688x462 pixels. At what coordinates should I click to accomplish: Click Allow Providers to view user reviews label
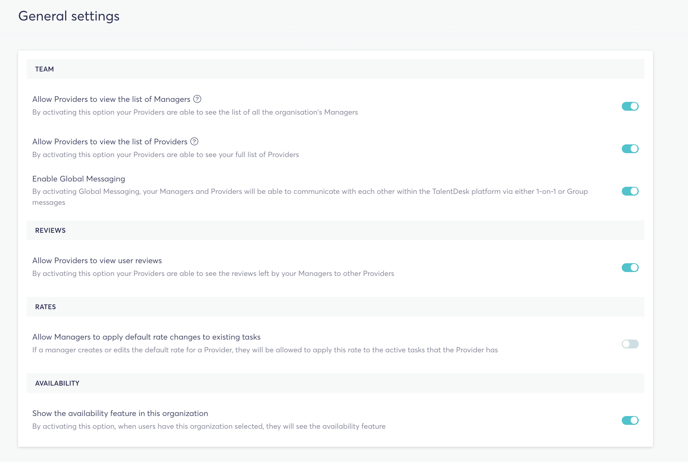(x=97, y=261)
